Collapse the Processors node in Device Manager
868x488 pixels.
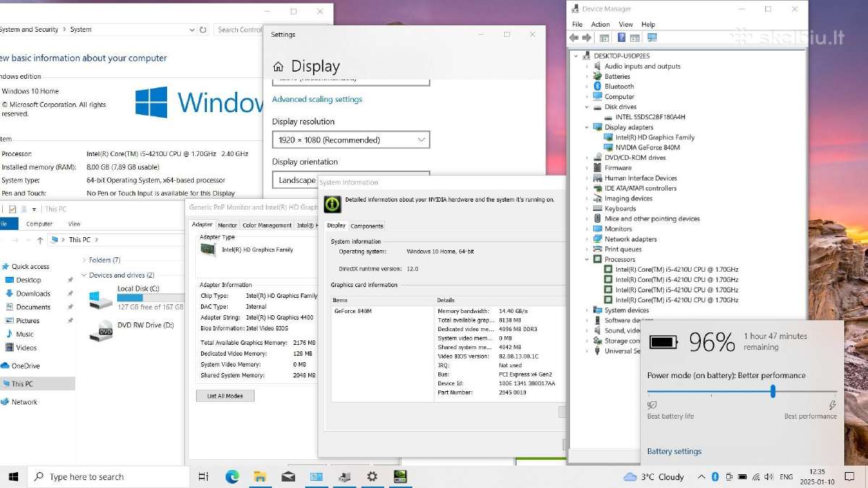tap(587, 259)
